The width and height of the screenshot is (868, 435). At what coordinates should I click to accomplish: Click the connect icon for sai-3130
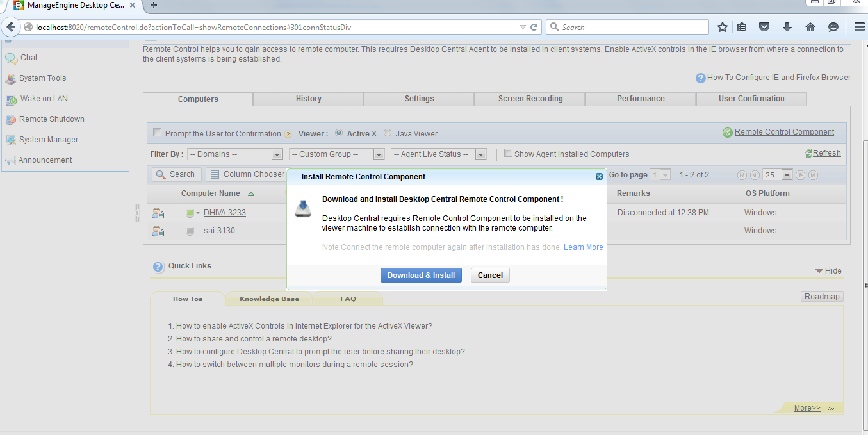click(x=158, y=231)
